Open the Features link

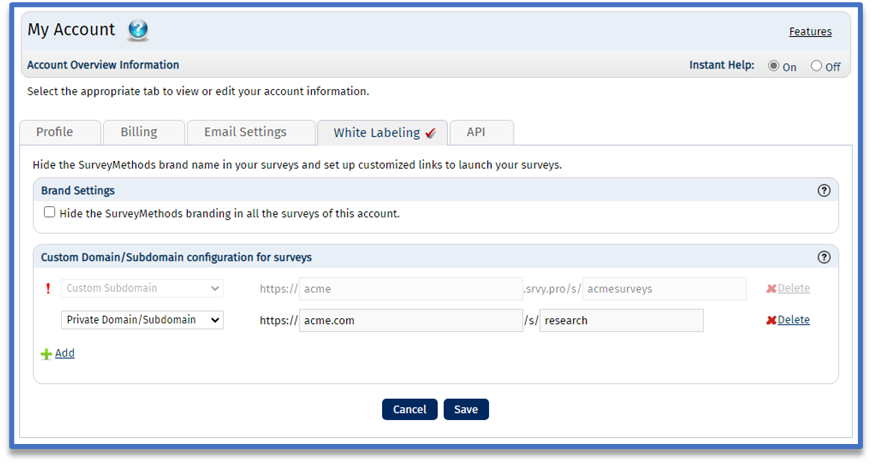(810, 32)
